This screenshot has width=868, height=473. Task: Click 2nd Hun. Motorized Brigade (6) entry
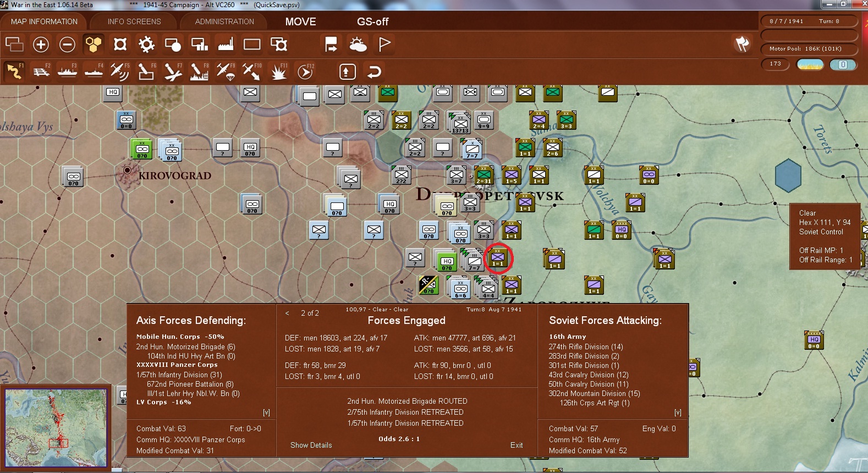185,346
